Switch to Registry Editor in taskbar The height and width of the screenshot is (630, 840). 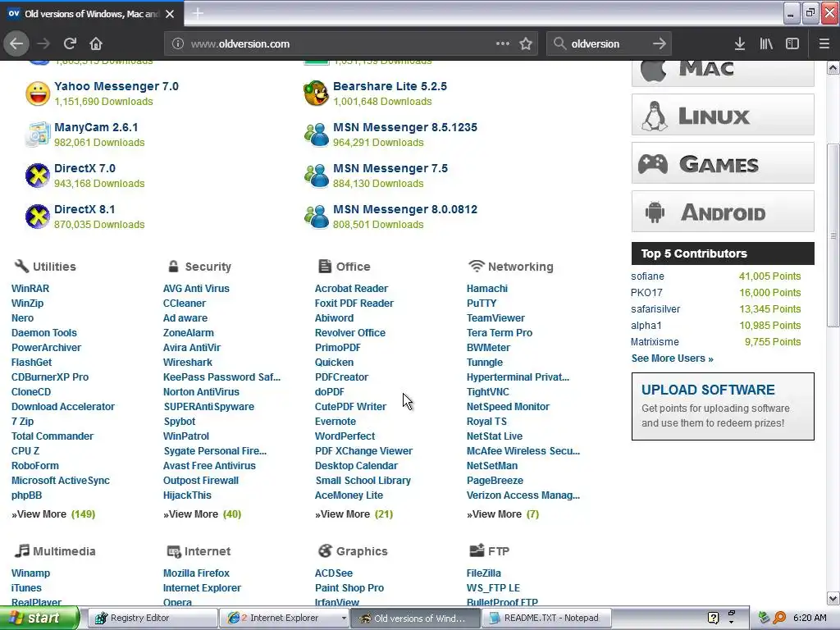click(153, 619)
